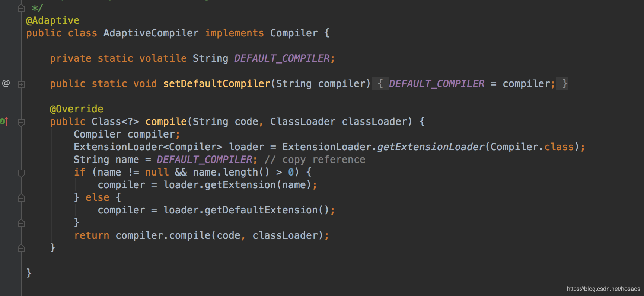Open the blog.csdn.net/hosaos watermark link
644x296 pixels.
click(603, 289)
